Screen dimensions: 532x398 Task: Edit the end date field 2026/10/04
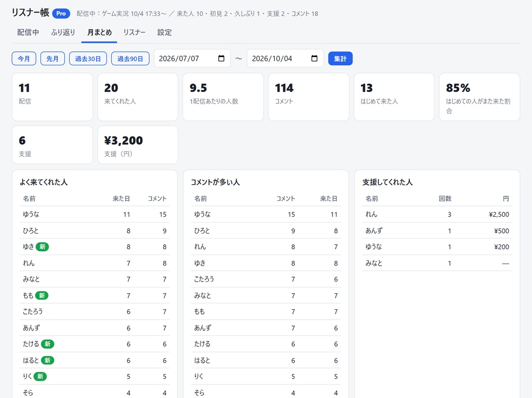point(285,58)
